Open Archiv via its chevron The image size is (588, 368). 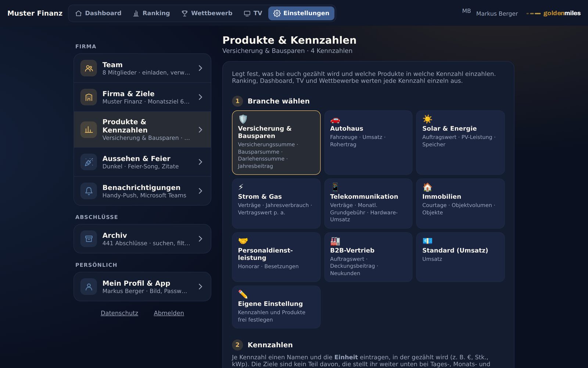pyautogui.click(x=200, y=239)
